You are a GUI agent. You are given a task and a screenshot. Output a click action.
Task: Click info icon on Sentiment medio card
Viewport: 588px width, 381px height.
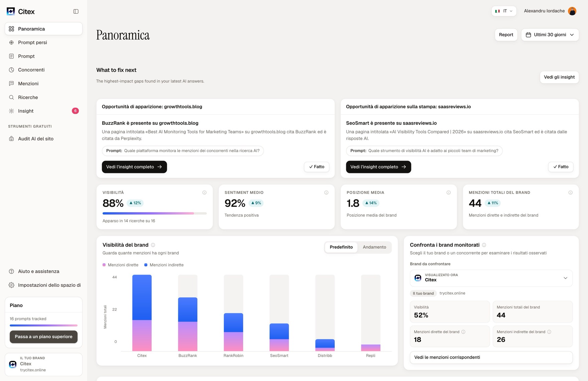[x=326, y=193]
